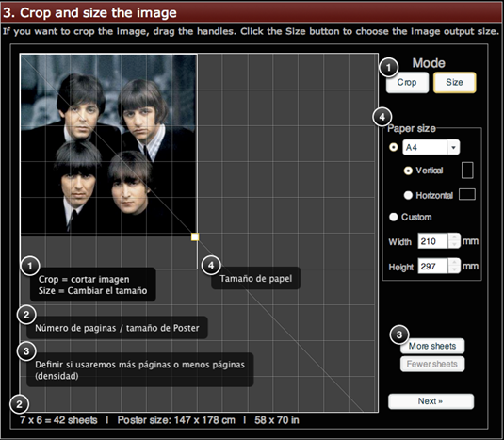Click the Height input field showing 297
Viewport: 504px width, 440px height.
pyautogui.click(x=432, y=266)
